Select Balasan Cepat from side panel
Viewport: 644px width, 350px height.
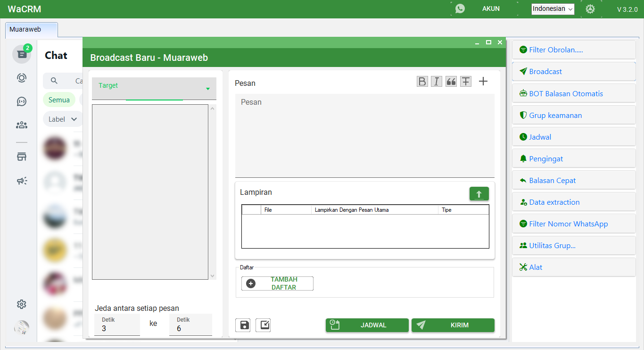point(552,180)
